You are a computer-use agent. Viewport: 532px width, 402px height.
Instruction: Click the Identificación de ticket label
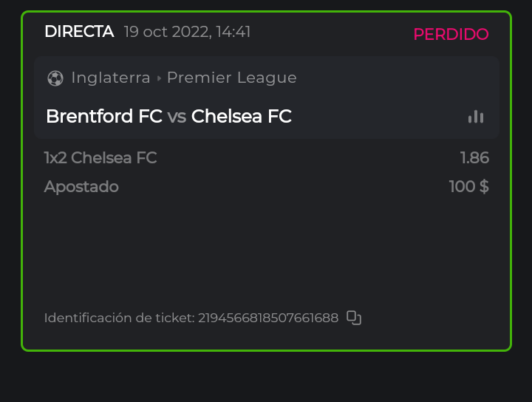[119, 318]
